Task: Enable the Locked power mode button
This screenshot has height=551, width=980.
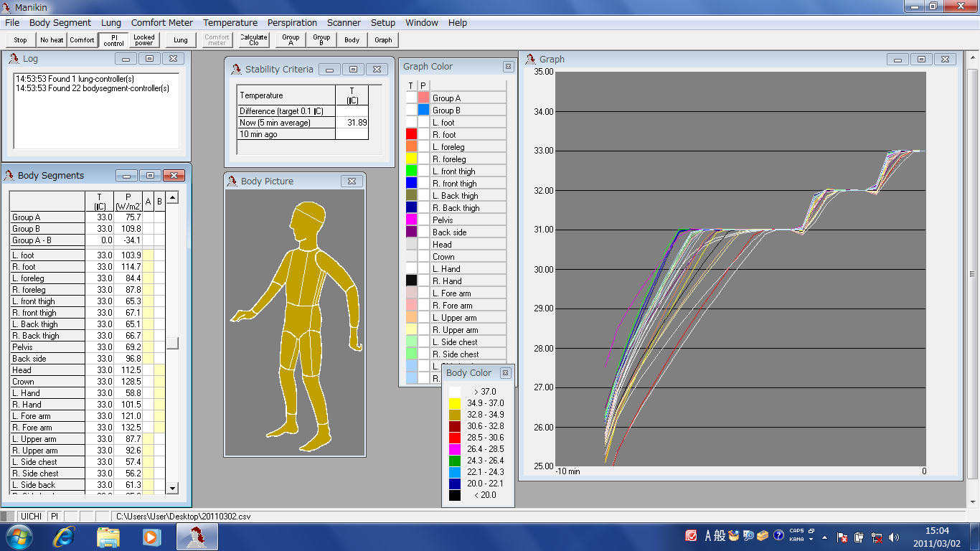Action: [x=143, y=40]
